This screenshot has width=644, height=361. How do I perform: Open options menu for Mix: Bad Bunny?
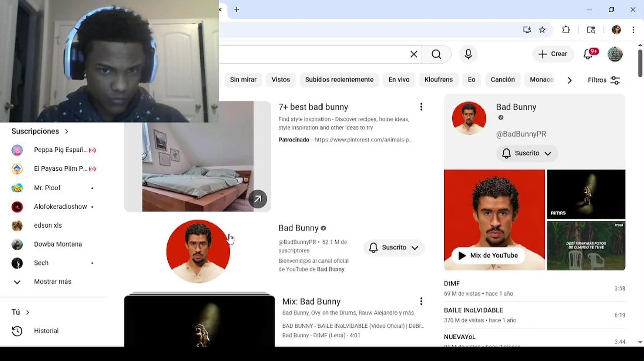coord(421,301)
